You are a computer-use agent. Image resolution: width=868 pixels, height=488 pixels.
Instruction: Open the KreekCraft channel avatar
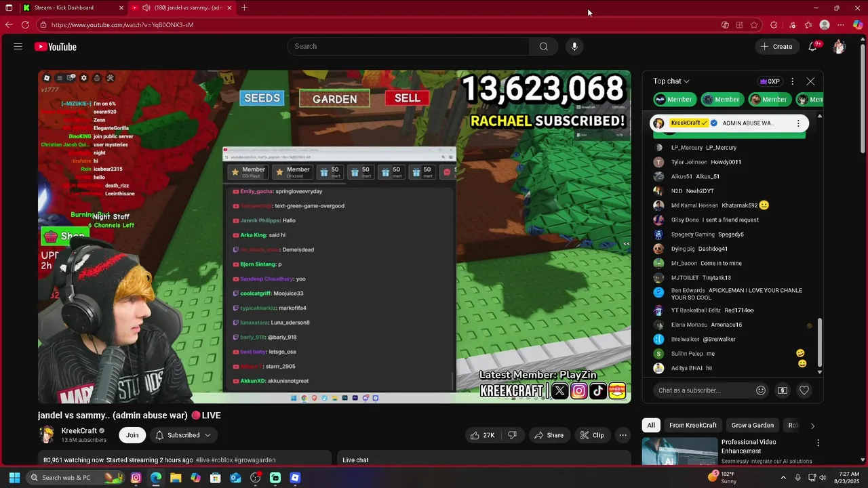click(47, 435)
